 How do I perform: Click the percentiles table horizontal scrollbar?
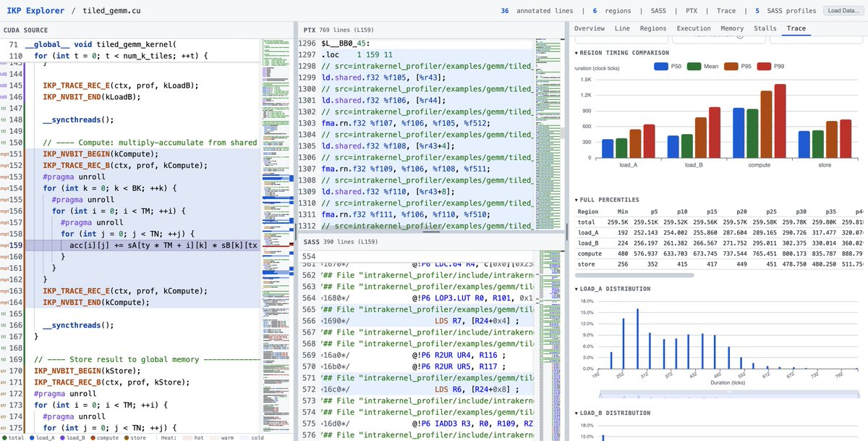coord(634,275)
